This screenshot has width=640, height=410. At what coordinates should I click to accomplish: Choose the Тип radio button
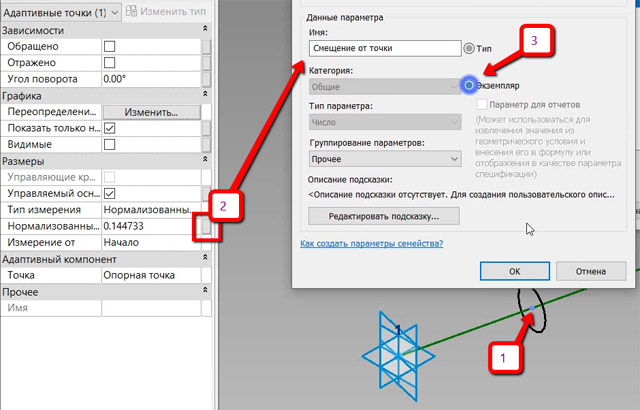click(469, 47)
